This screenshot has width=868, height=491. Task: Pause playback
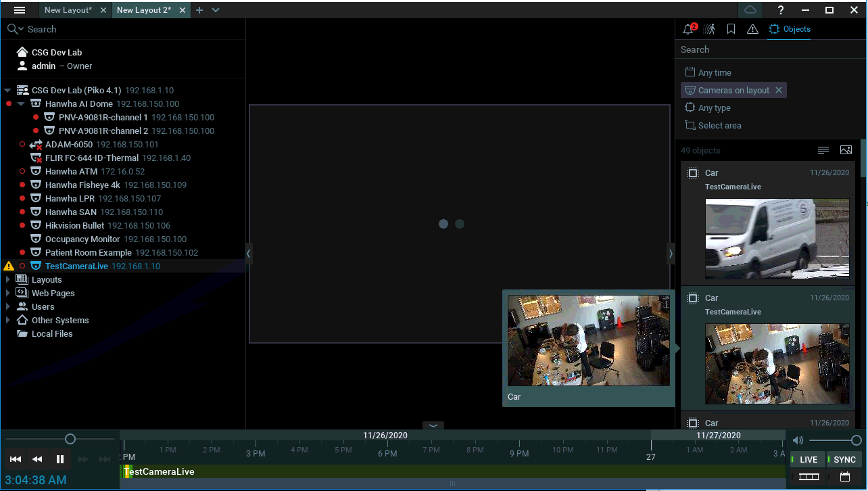tap(60, 459)
